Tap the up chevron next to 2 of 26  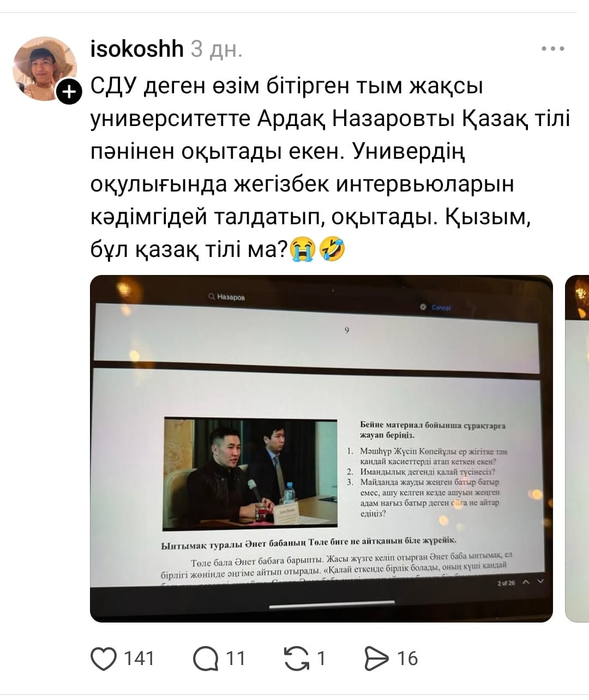tap(526, 582)
